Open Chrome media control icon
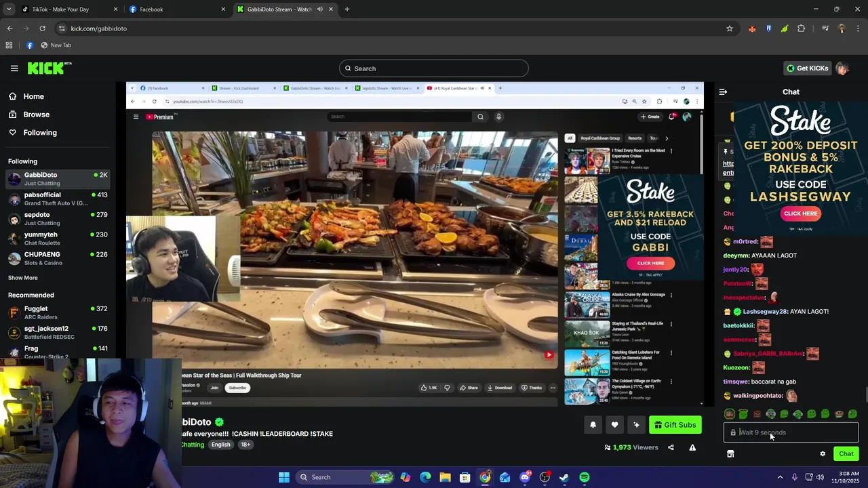Screen dimensions: 868x488 coord(825,28)
